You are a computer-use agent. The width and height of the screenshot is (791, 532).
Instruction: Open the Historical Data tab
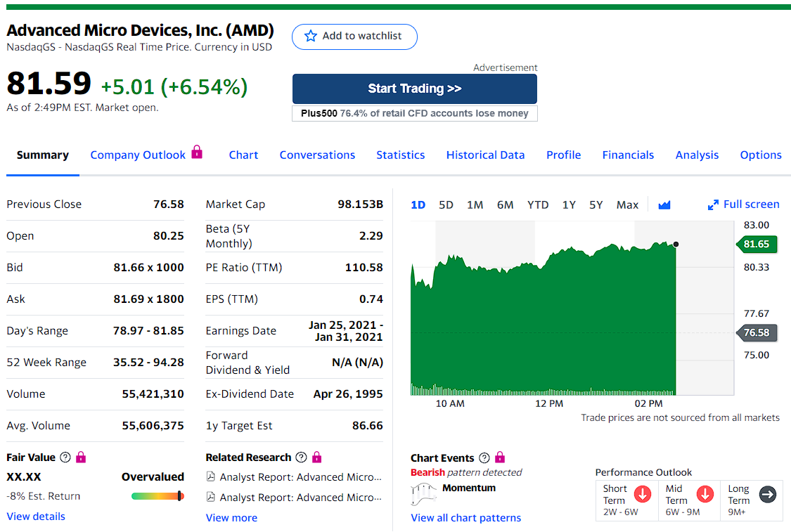point(485,155)
